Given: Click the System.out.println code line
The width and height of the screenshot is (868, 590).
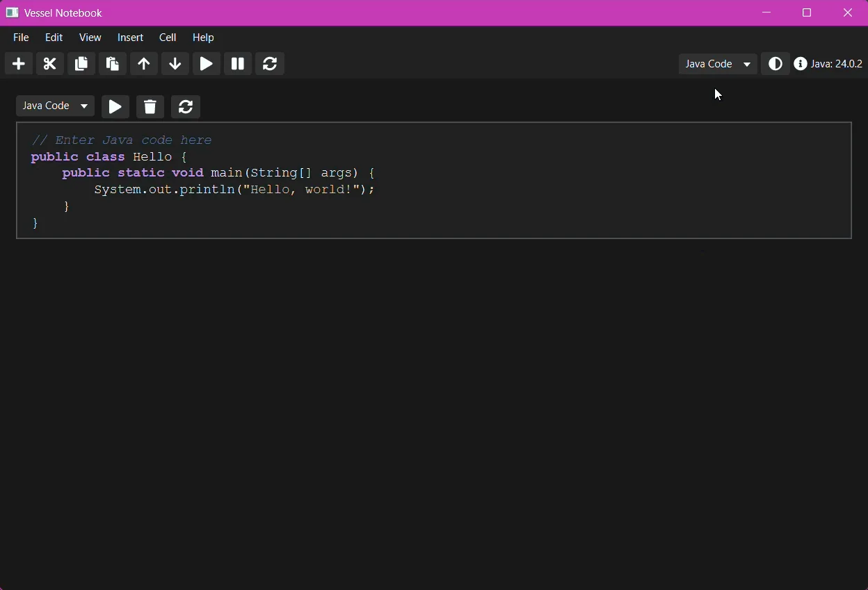Looking at the screenshot, I should click(x=234, y=190).
